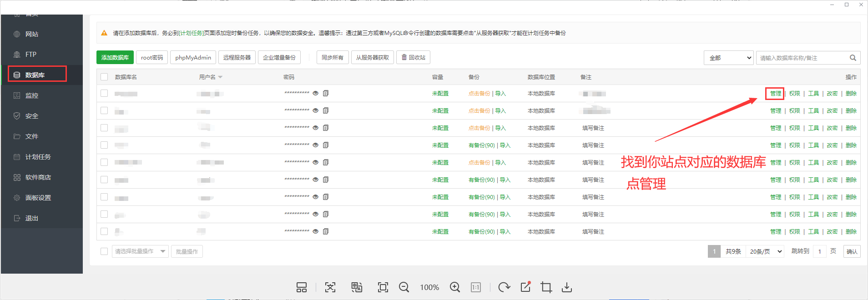The image size is (868, 300).
Task: Click the zoom out magnifier icon
Action: (x=404, y=287)
